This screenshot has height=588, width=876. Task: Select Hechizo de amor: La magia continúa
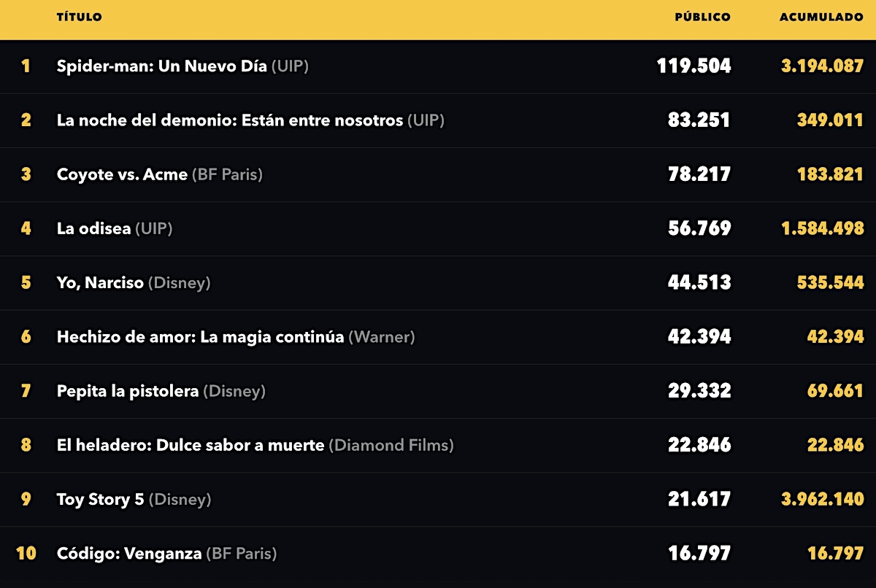[x=200, y=337]
